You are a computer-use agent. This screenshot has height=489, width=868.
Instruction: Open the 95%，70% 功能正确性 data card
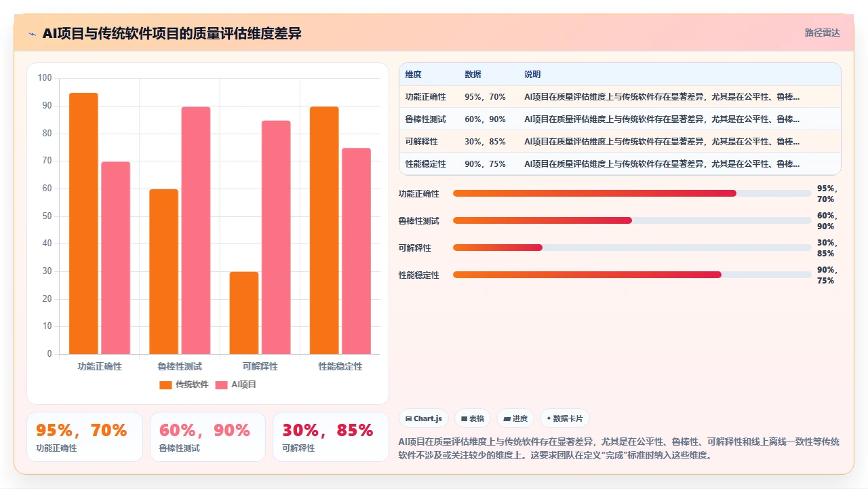85,437
